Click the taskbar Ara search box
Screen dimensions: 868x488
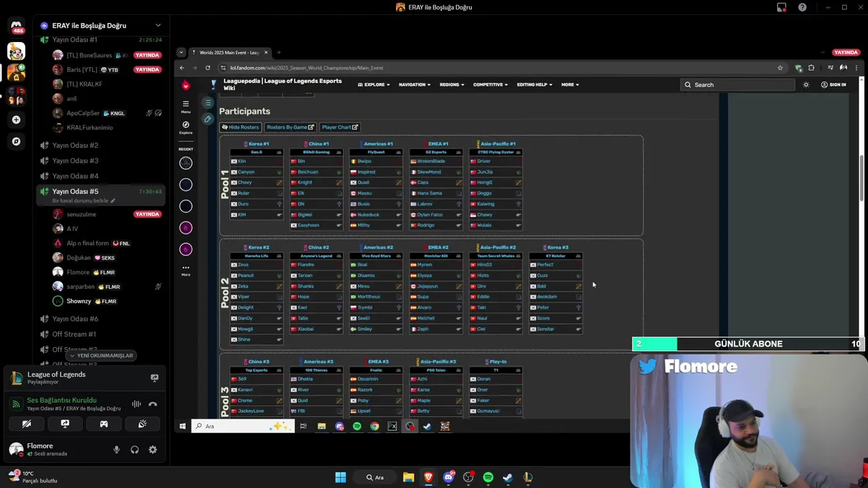pyautogui.click(x=375, y=477)
